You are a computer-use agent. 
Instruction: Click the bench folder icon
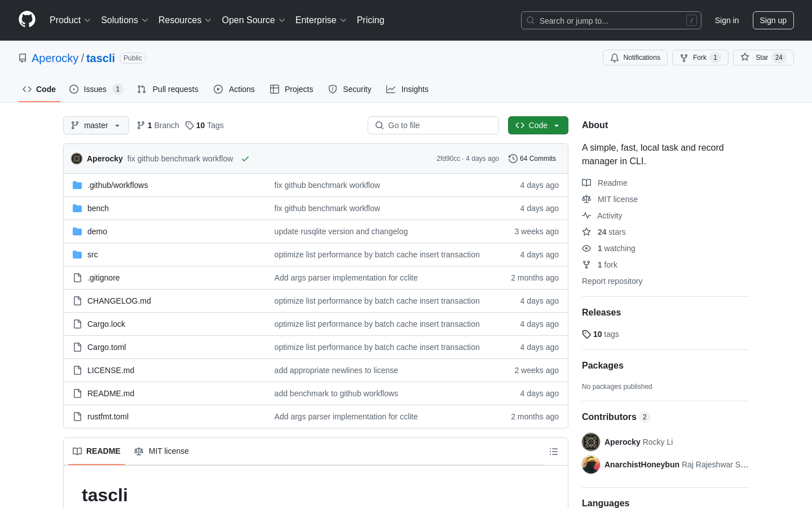(x=77, y=208)
